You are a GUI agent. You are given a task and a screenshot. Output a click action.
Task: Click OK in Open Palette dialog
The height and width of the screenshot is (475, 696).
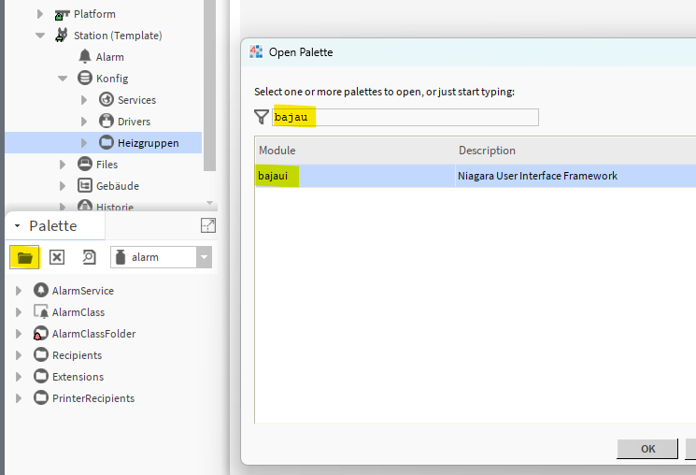[x=647, y=449]
